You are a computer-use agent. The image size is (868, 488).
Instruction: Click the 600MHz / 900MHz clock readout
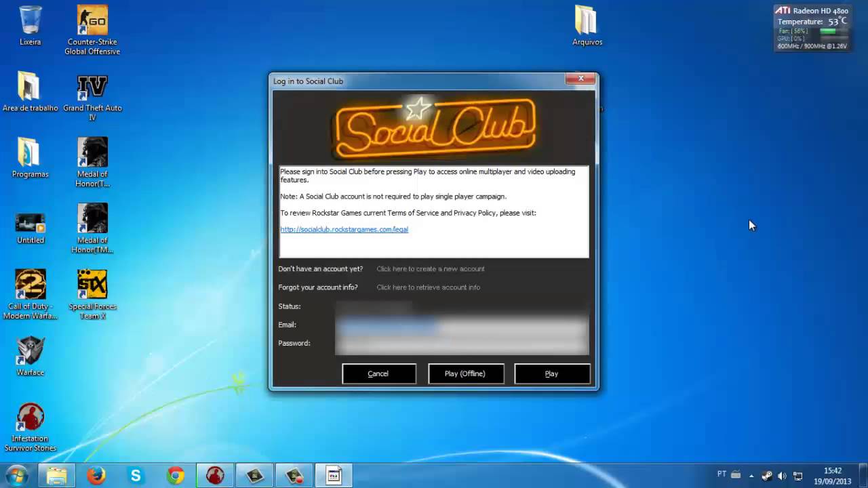pyautogui.click(x=812, y=46)
